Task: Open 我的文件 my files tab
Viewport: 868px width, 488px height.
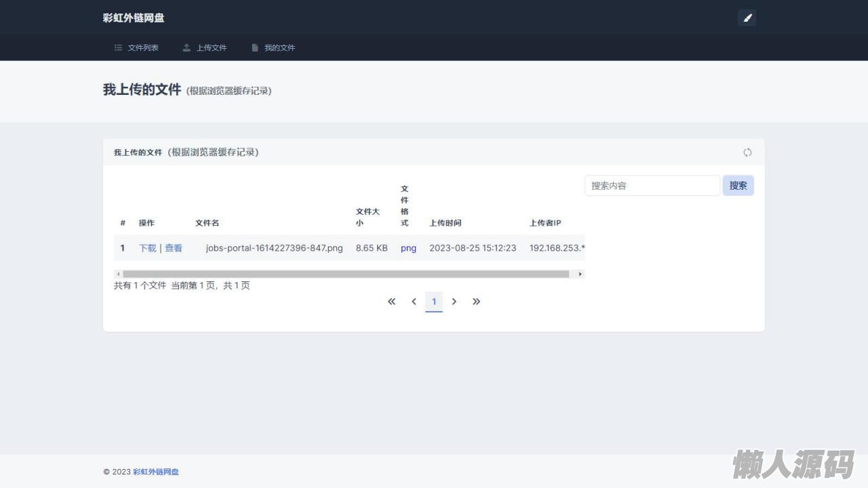Action: click(x=273, y=48)
